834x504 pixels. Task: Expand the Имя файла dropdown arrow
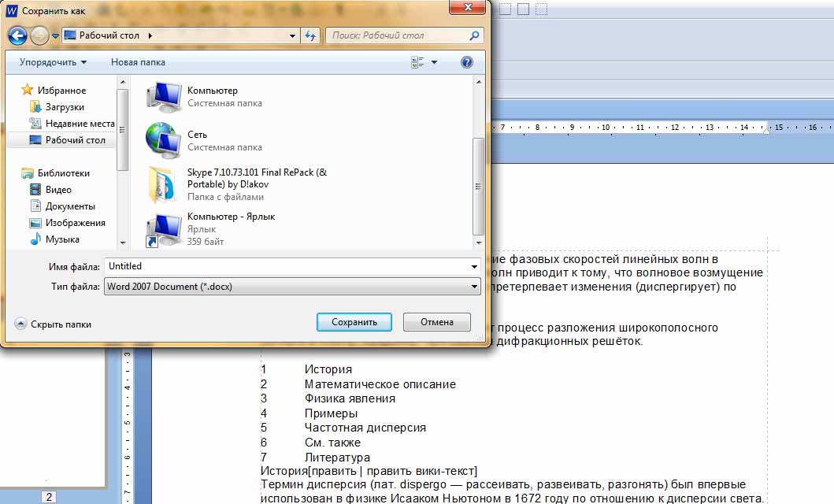click(x=474, y=267)
